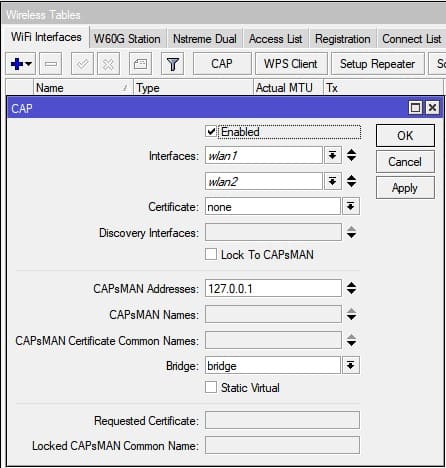This screenshot has width=446, height=468.
Task: Click the wlan2 interface field
Action: [x=264, y=182]
